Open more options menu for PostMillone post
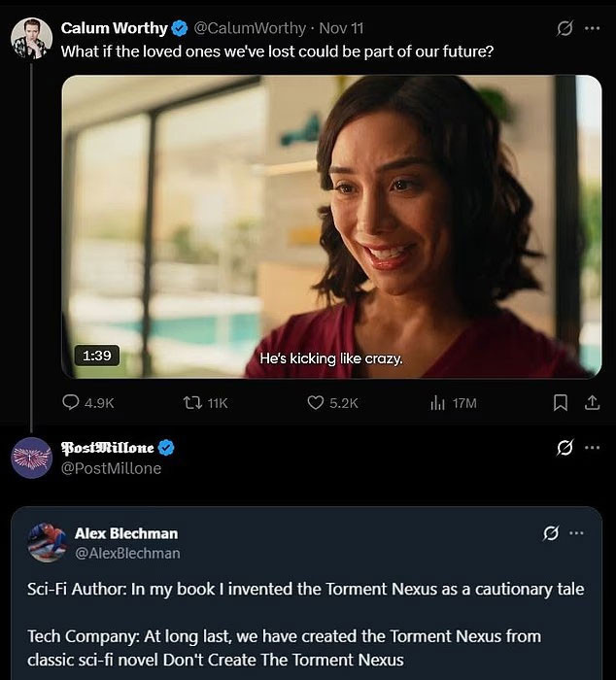616x680 pixels. [592, 448]
